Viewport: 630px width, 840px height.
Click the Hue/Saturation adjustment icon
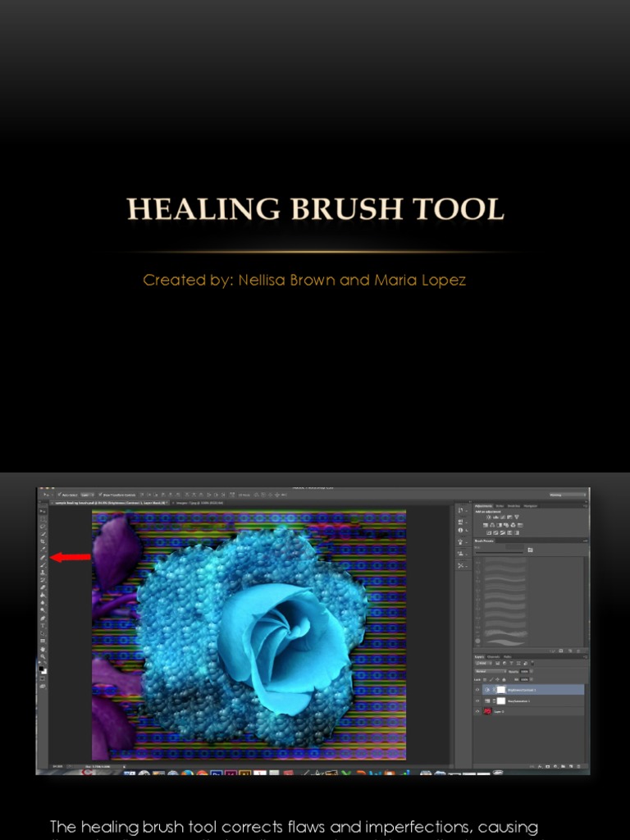coord(486,525)
